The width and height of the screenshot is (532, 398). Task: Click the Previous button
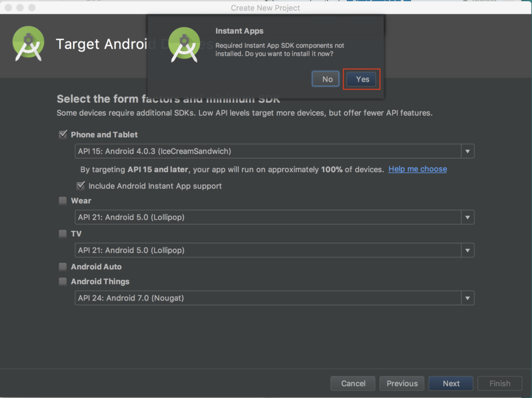402,383
